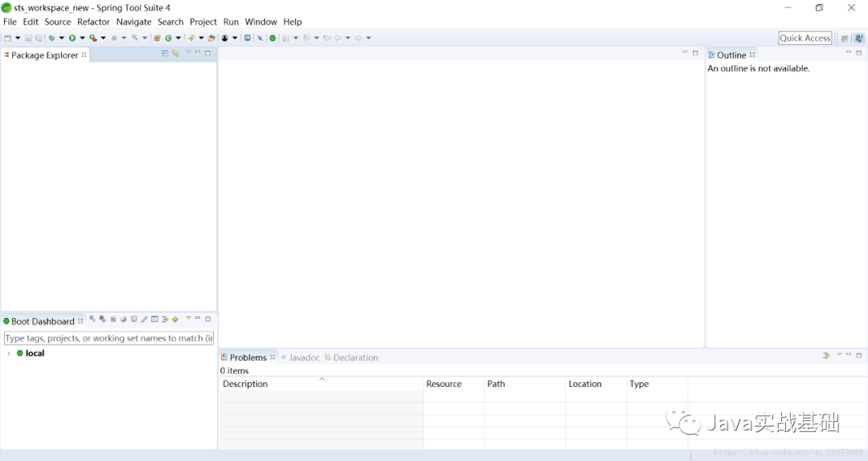Switch to the Problems tab
This screenshot has height=461, width=868.
[248, 357]
